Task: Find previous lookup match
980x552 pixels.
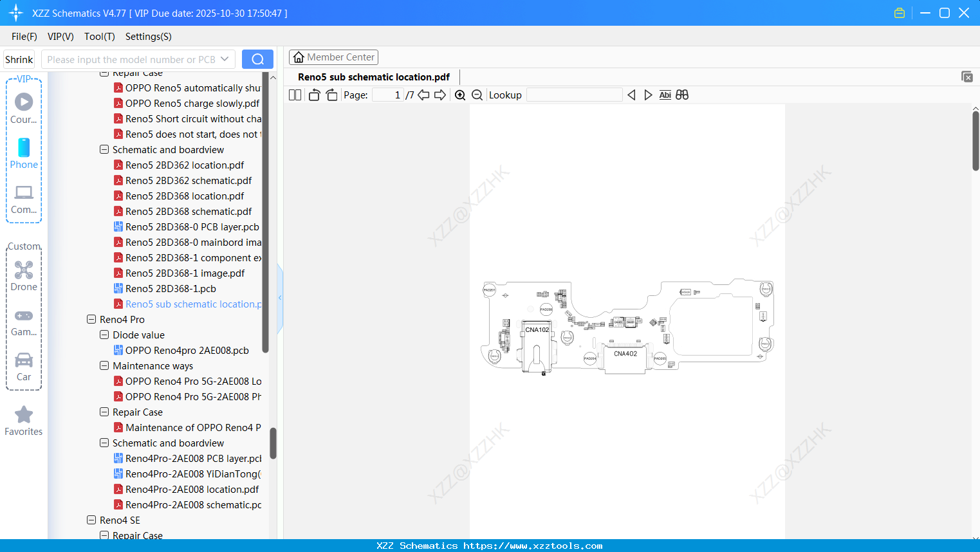Action: pyautogui.click(x=631, y=95)
